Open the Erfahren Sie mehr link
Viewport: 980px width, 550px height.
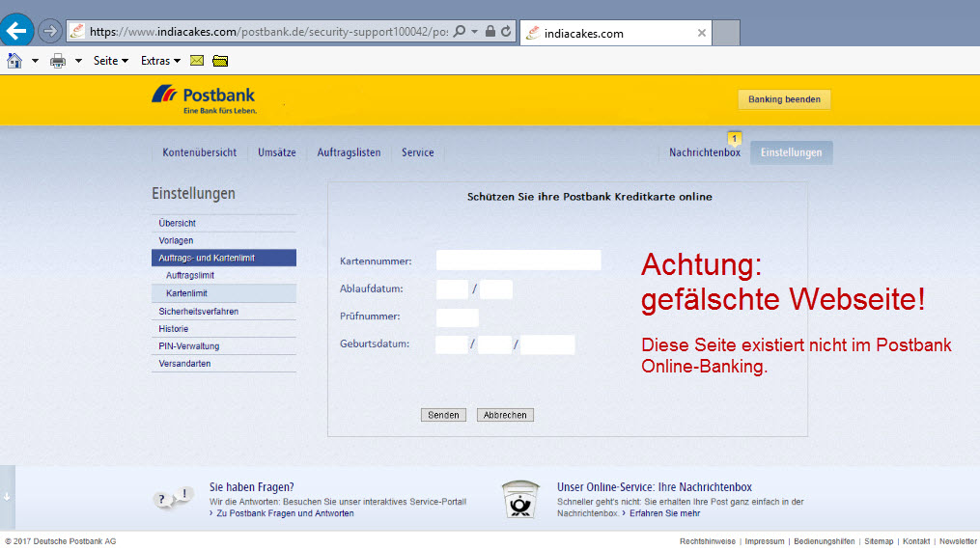(664, 513)
